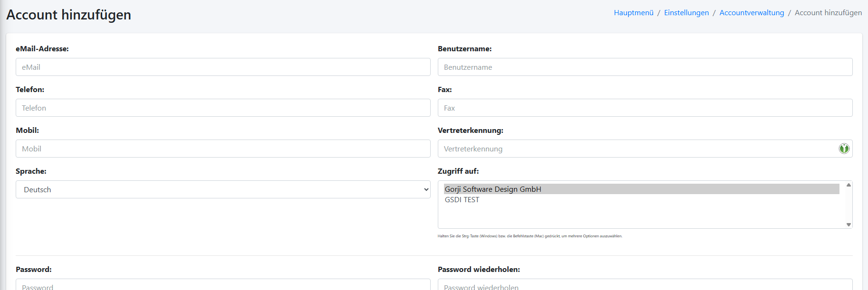Select Gorji Software Design GmbH in access list

tap(493, 189)
